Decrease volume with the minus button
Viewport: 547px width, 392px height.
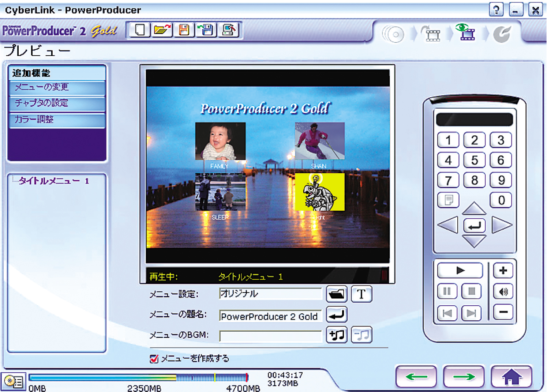[503, 312]
